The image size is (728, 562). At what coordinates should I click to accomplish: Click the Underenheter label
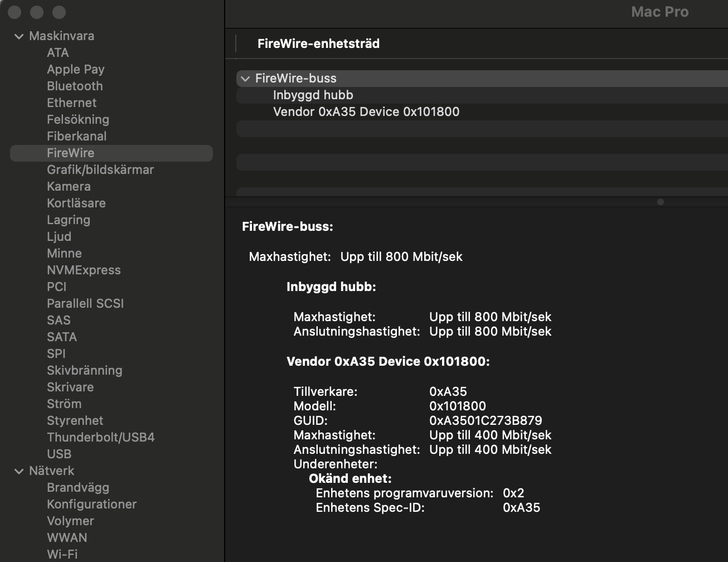(x=336, y=464)
